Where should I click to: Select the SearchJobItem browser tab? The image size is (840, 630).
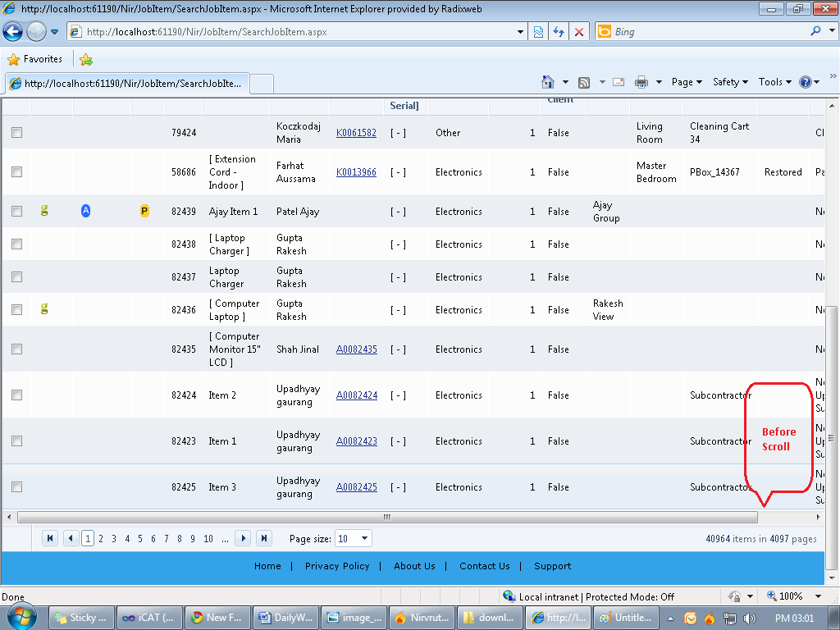coord(127,84)
